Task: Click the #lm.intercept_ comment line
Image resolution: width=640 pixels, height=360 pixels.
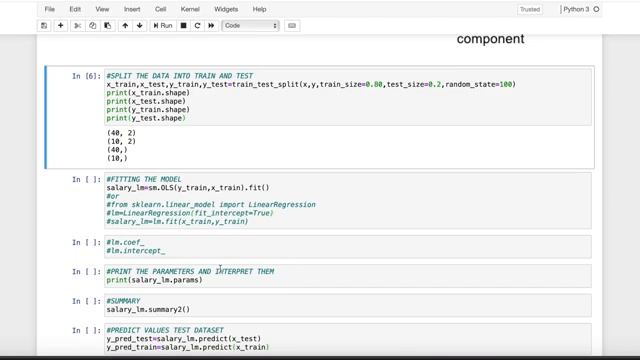Action: click(x=136, y=251)
